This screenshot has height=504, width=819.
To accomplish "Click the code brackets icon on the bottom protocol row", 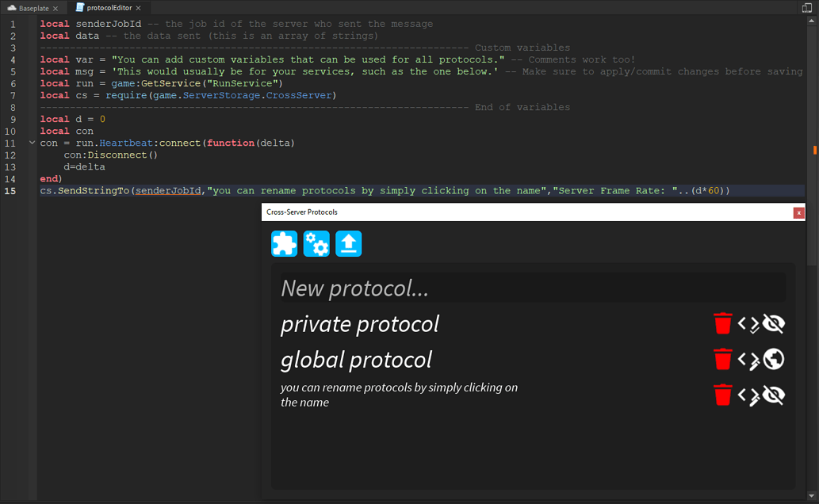I will pos(748,395).
